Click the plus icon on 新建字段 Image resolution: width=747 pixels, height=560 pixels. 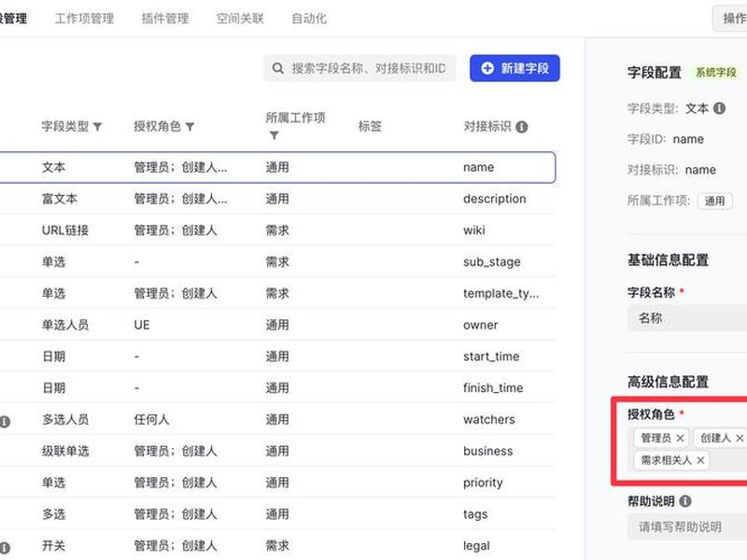tap(486, 68)
